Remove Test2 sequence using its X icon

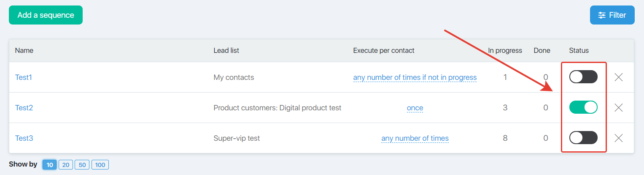[619, 108]
